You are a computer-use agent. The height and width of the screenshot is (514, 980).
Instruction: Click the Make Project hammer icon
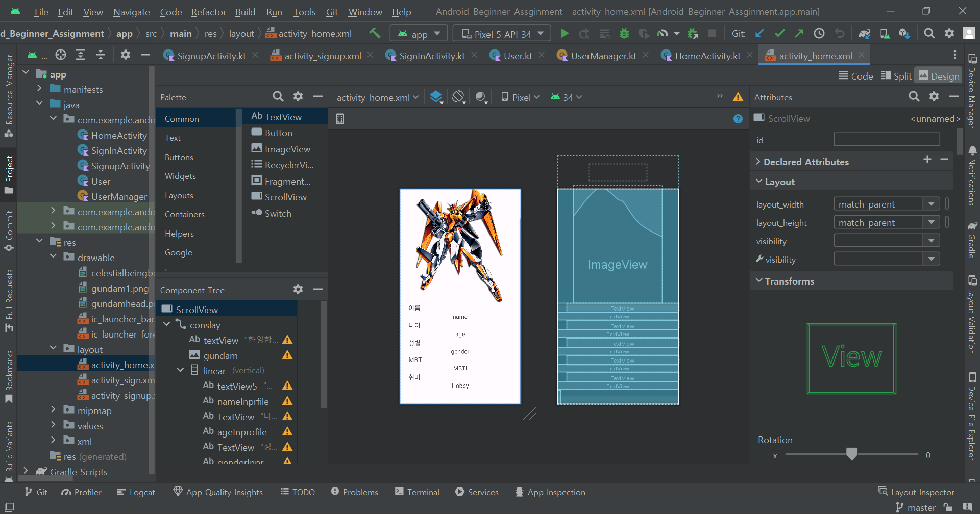[x=375, y=34]
